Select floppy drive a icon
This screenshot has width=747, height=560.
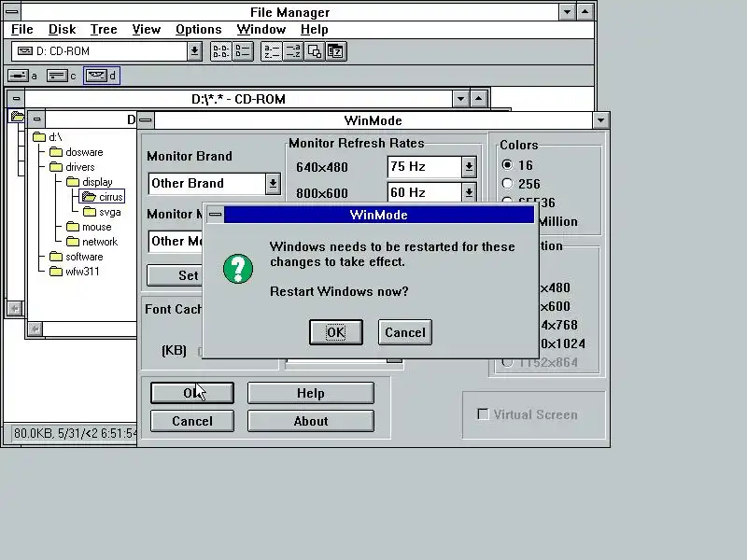[18, 76]
